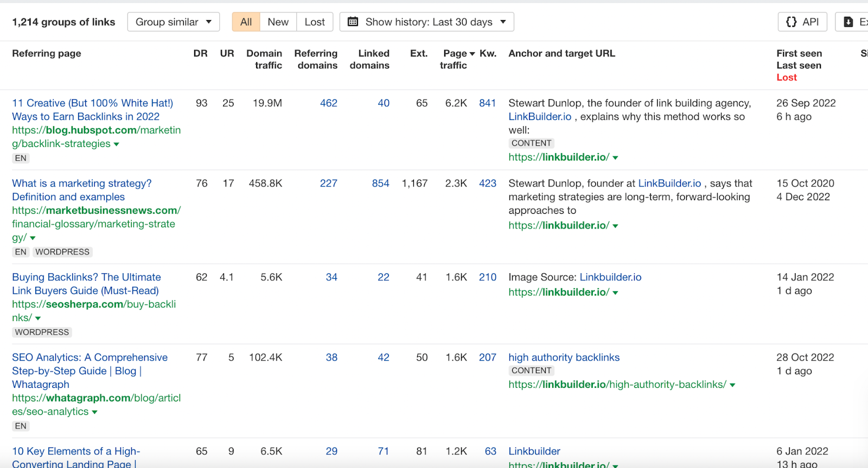This screenshot has width=868, height=468.
Task: Sort by Last seen header
Action: pyautogui.click(x=799, y=65)
